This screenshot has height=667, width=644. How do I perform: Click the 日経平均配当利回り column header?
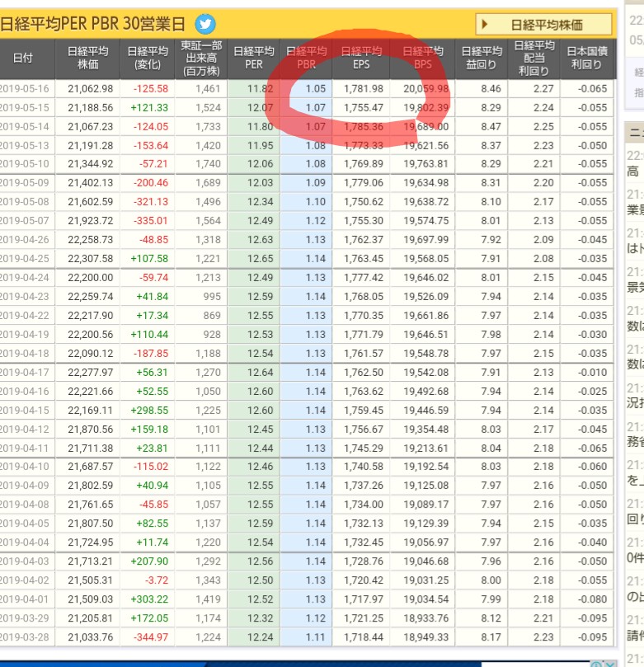tap(534, 59)
